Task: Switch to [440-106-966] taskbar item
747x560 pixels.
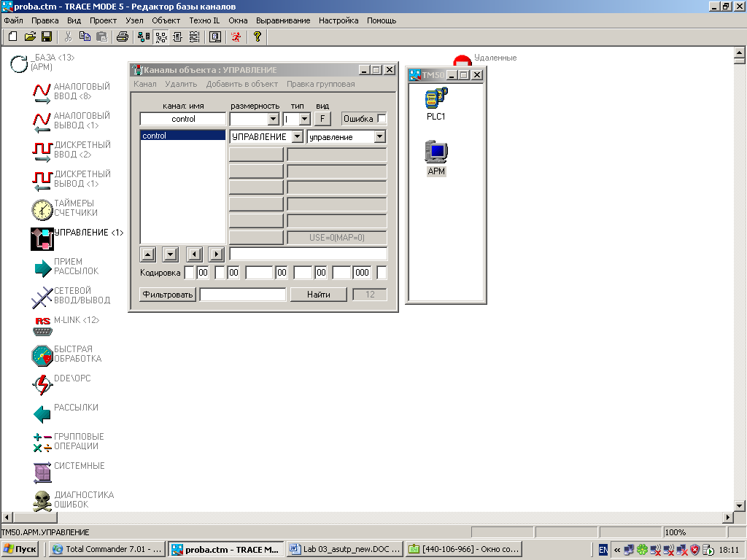Action: point(463,549)
